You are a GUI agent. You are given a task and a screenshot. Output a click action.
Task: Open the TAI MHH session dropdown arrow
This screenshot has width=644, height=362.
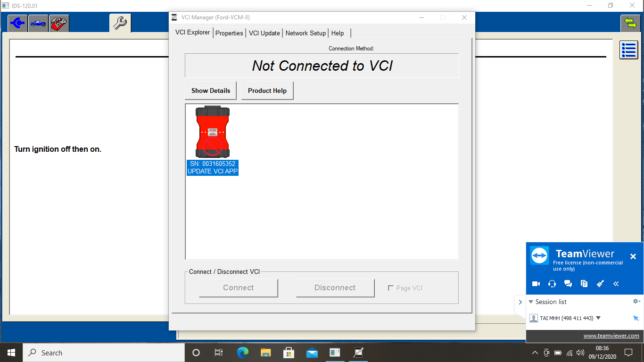(x=598, y=318)
